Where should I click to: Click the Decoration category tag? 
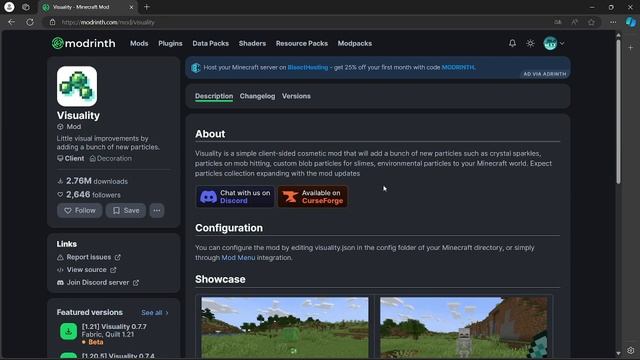(x=111, y=158)
